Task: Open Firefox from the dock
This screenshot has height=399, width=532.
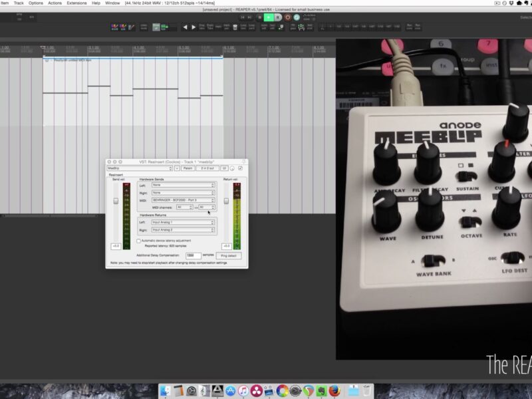Action: [x=334, y=390]
